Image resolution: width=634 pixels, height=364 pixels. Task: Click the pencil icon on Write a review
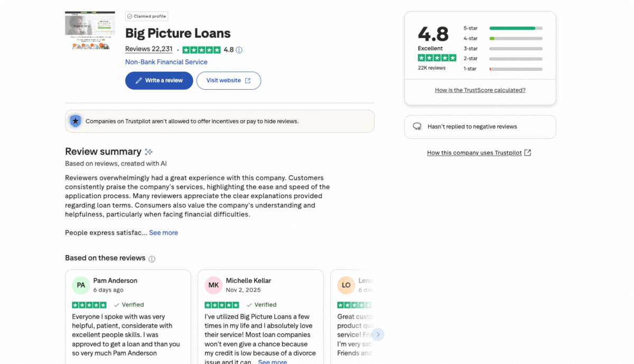pyautogui.click(x=138, y=80)
